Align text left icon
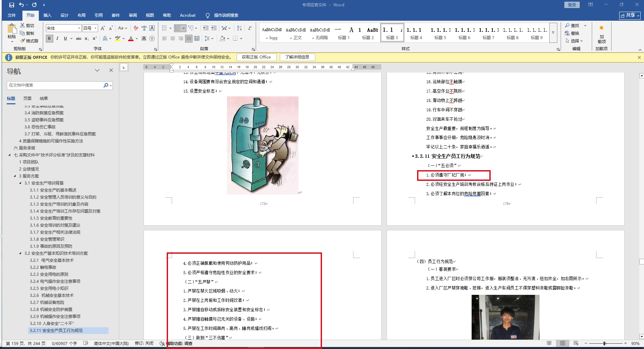644x349 pixels. pyautogui.click(x=165, y=38)
